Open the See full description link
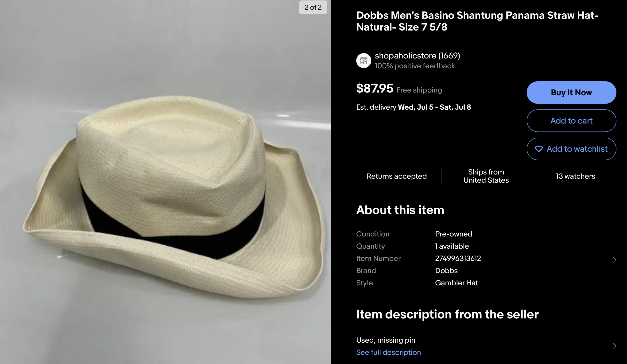The image size is (627, 364). 388,352
